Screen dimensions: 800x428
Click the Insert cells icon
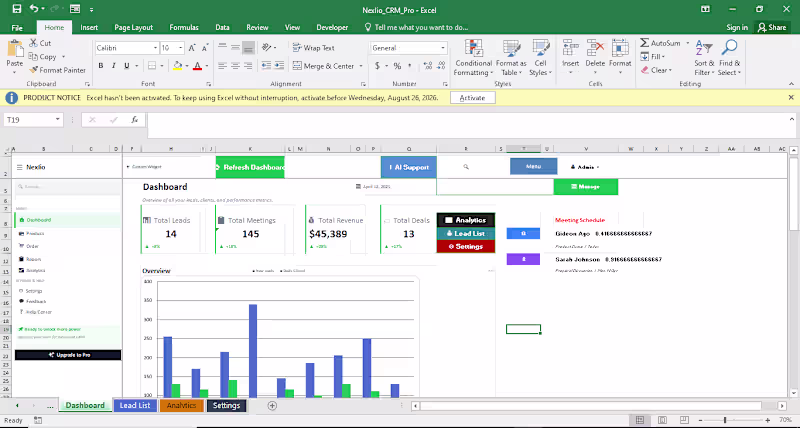570,48
